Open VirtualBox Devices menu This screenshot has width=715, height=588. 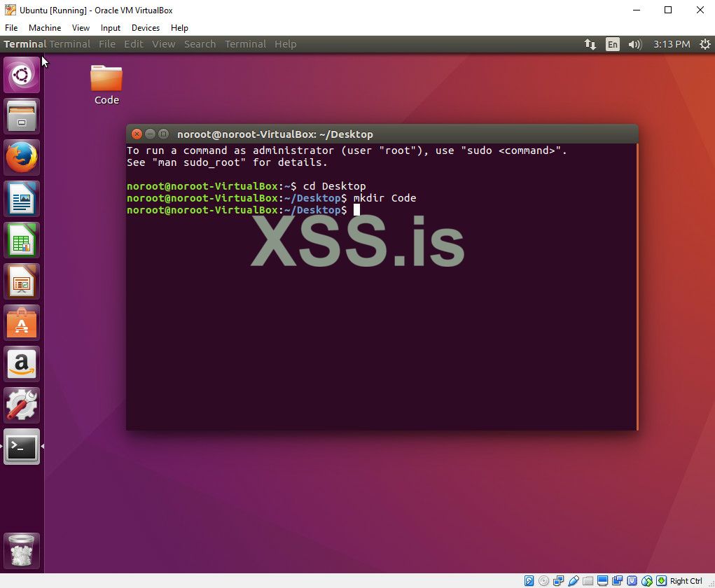click(x=146, y=28)
